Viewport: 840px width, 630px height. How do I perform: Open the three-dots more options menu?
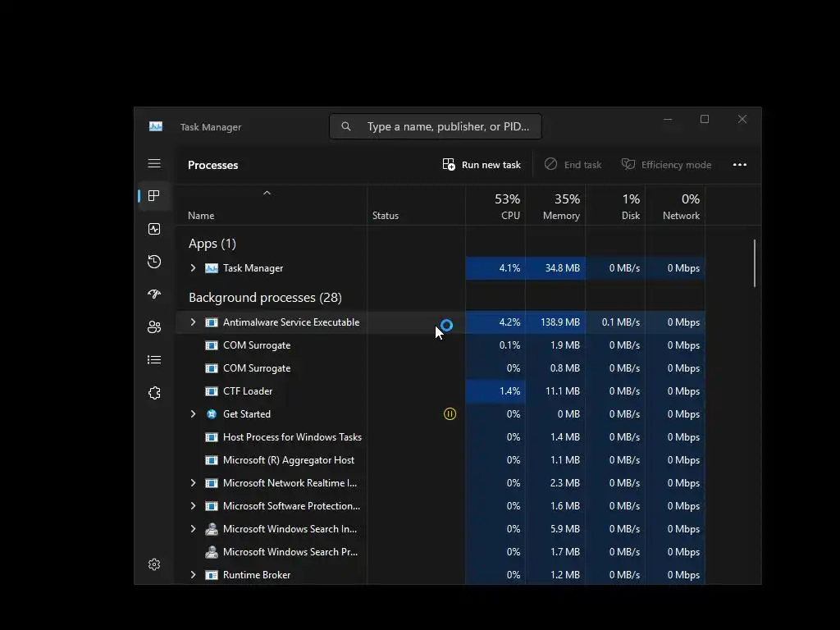pyautogui.click(x=740, y=165)
